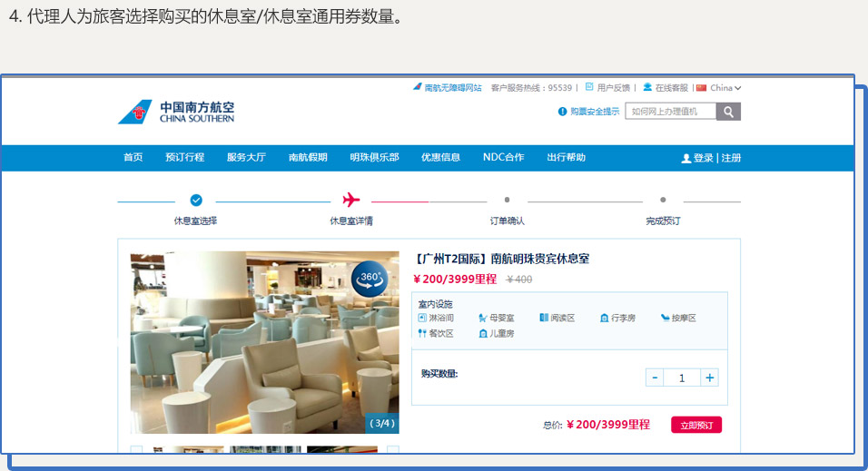Viewport: 868px width, 471px height.
Task: Click the 淋浴间 shower facility icon
Action: click(422, 319)
